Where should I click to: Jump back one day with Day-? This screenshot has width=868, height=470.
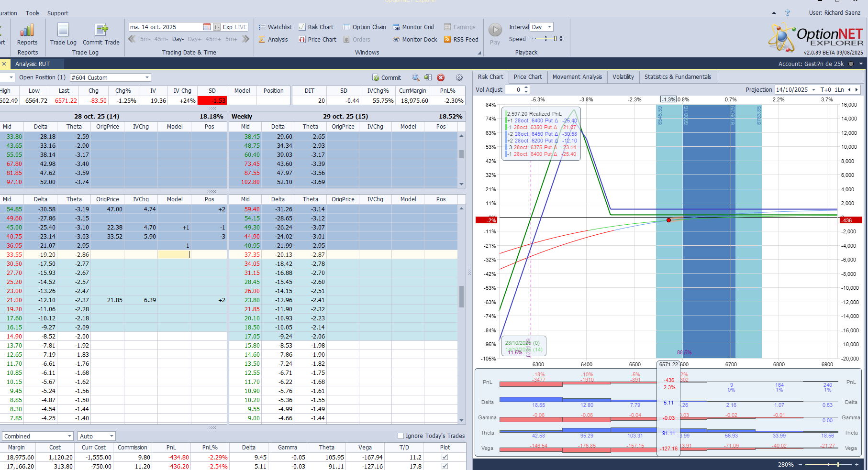[178, 39]
